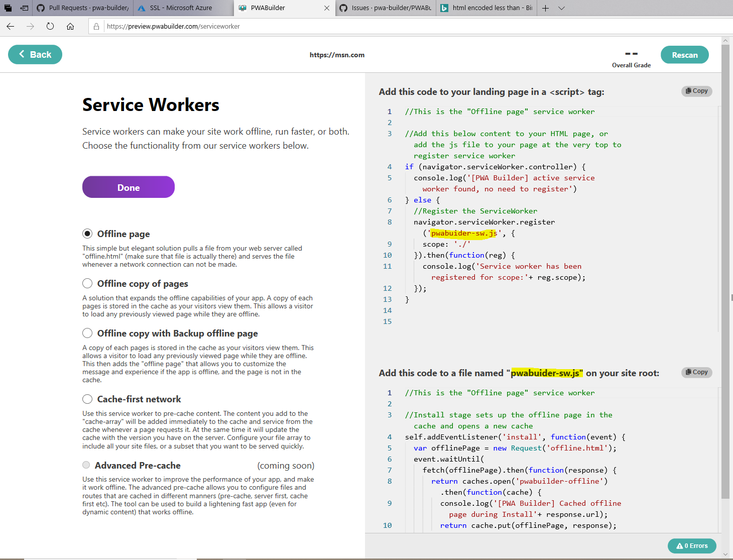Go back using the browser back arrow
This screenshot has width=733, height=560.
[11, 27]
